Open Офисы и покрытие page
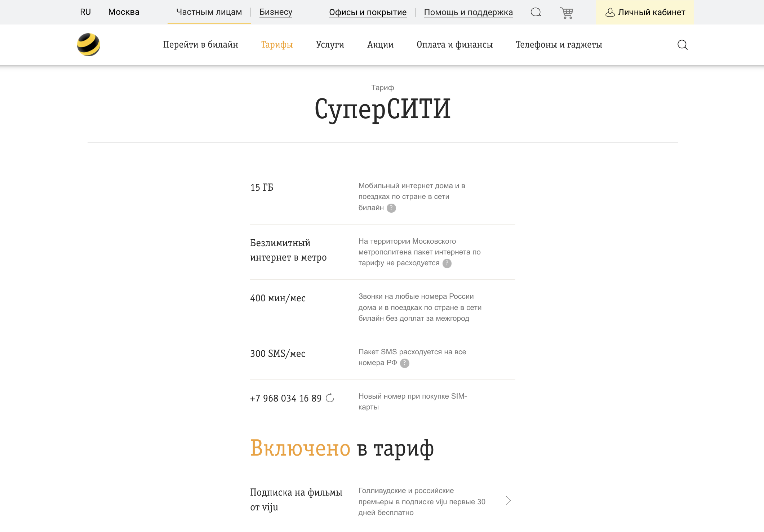 pyautogui.click(x=368, y=12)
